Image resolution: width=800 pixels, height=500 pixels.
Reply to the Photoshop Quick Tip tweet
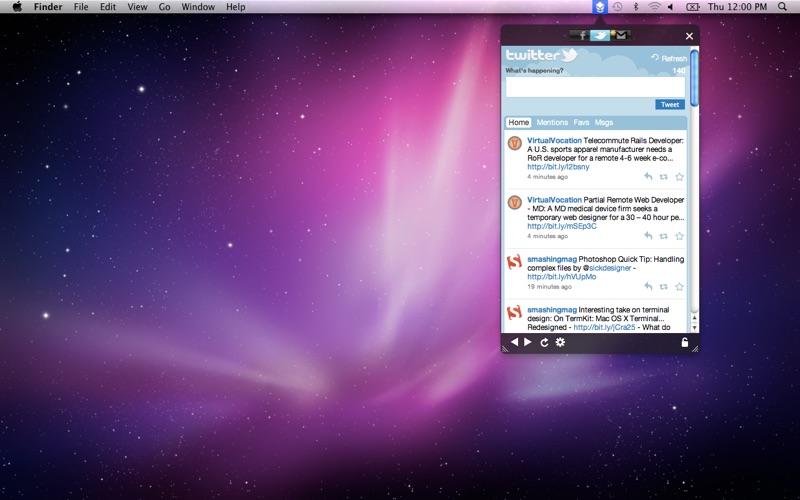pyautogui.click(x=648, y=286)
